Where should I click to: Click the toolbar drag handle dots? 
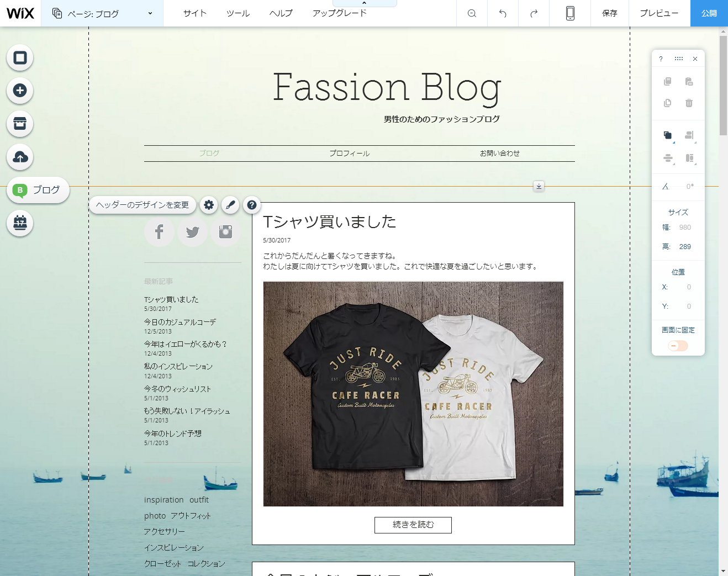pyautogui.click(x=679, y=59)
